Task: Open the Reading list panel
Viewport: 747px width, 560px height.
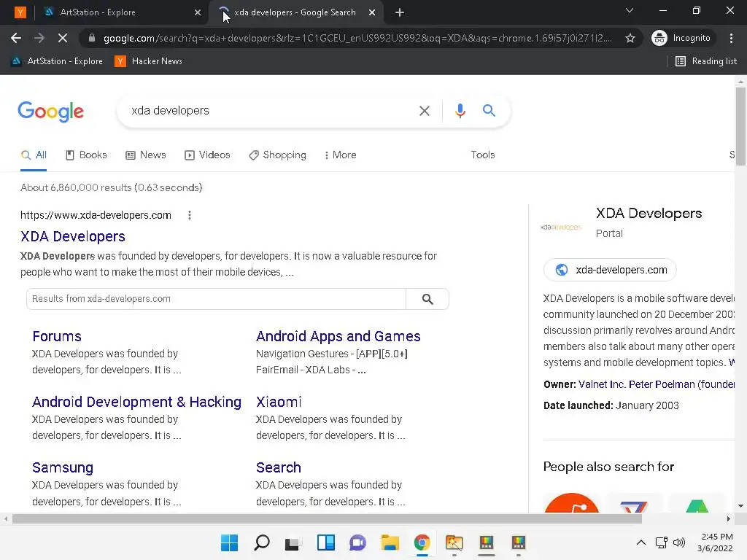Action: coord(706,61)
